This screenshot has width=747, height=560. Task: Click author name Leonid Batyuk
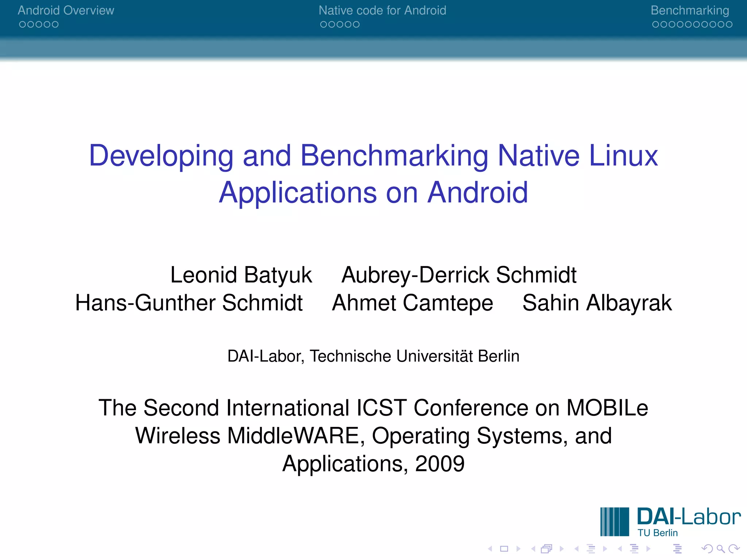(x=241, y=275)
